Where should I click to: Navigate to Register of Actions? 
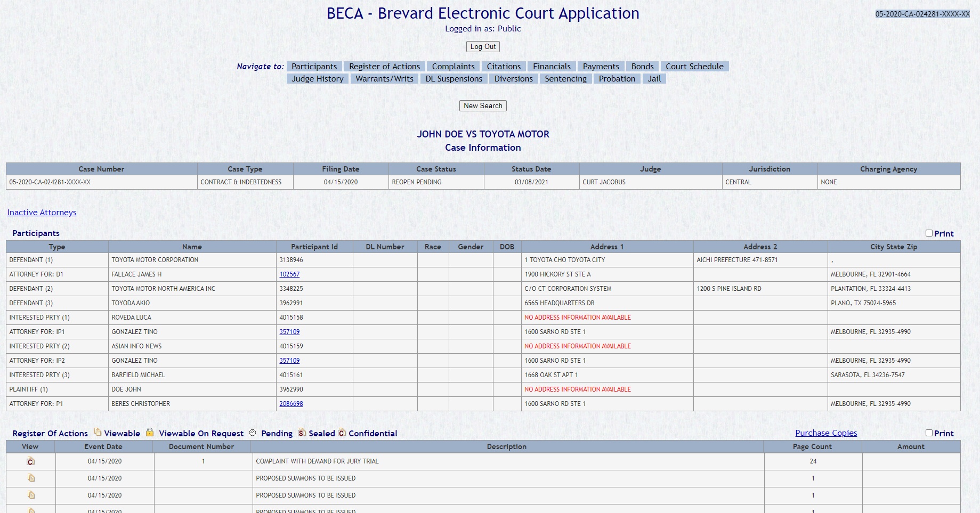click(x=384, y=67)
